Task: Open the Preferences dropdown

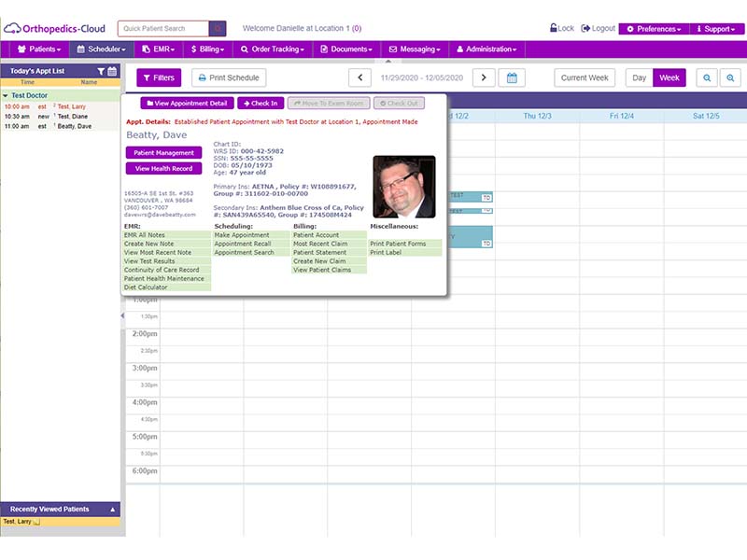Action: pyautogui.click(x=654, y=29)
